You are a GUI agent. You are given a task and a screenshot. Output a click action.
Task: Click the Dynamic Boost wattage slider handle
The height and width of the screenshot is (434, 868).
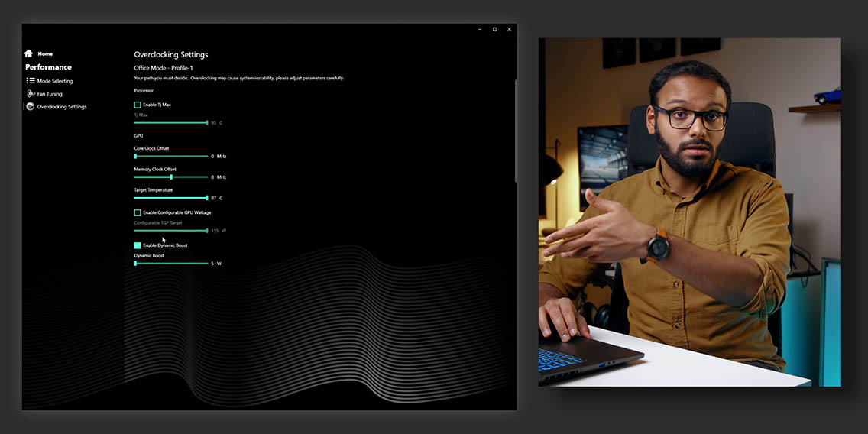pyautogui.click(x=135, y=264)
